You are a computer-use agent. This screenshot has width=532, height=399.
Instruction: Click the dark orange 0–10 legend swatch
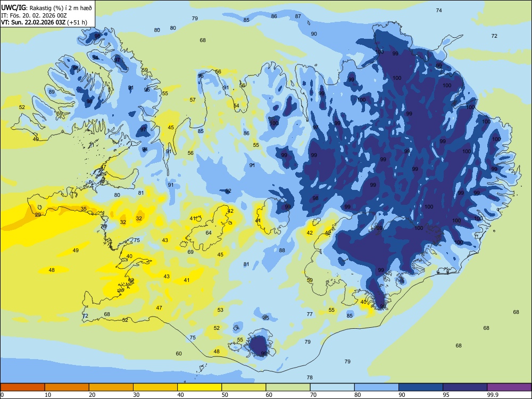tap(22, 387)
